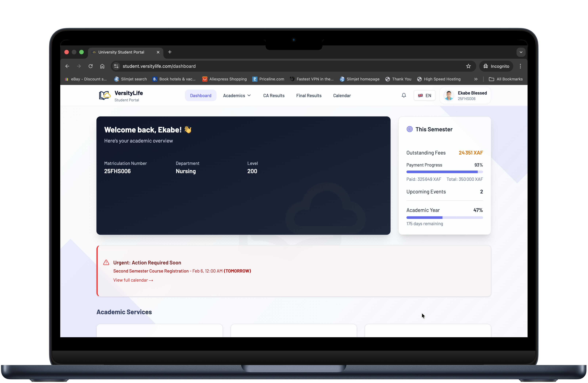This screenshot has width=588, height=383.
Task: Click the urgent warning triangle icon
Action: click(x=106, y=263)
